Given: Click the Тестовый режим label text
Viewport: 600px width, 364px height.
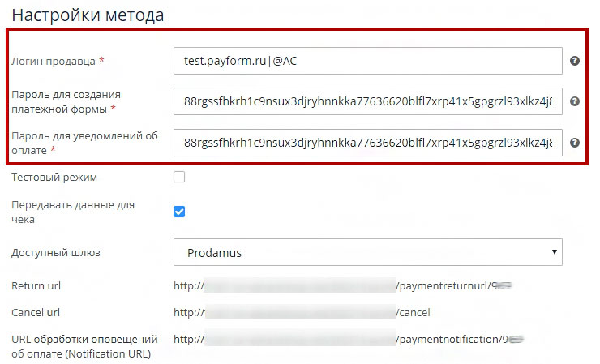Looking at the screenshot, I should [54, 177].
